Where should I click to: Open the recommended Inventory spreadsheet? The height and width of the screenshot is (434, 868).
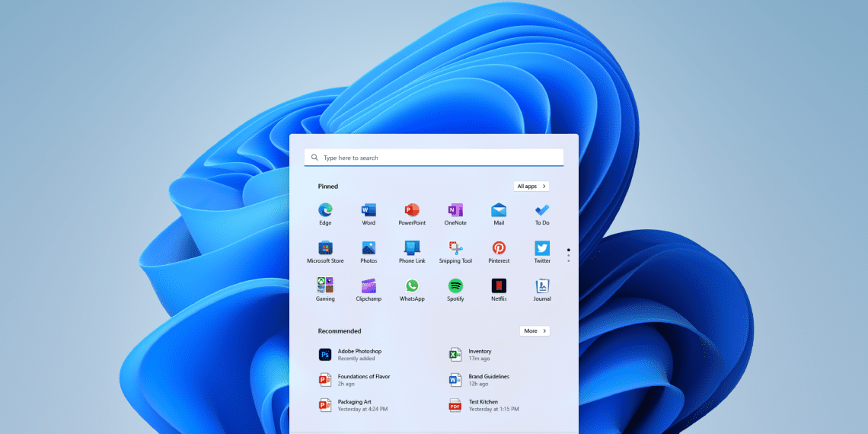[479, 355]
